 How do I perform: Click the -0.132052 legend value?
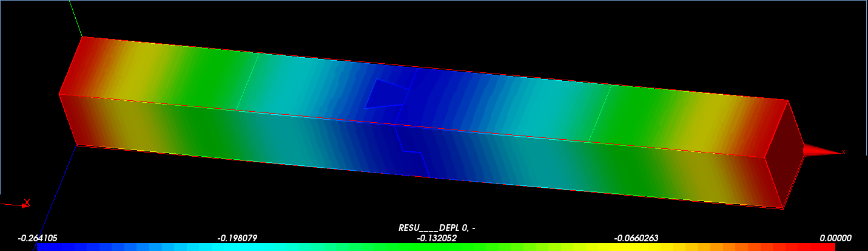[x=436, y=238]
